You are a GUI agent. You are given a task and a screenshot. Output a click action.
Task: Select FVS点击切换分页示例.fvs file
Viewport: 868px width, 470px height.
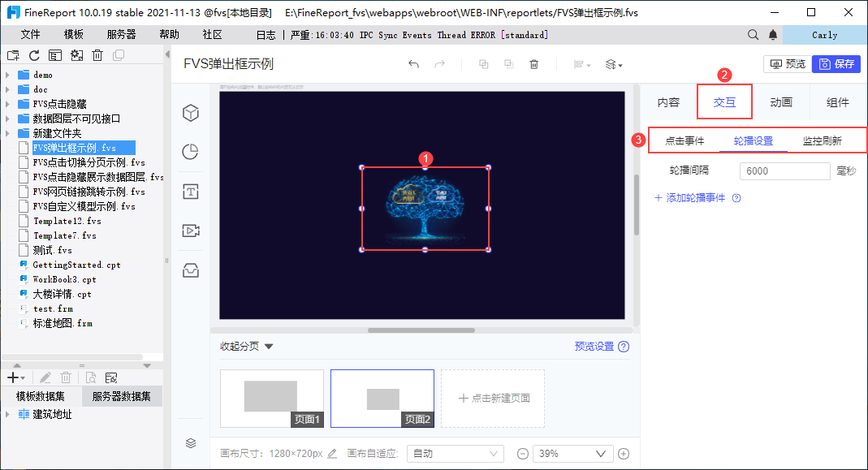(89, 163)
